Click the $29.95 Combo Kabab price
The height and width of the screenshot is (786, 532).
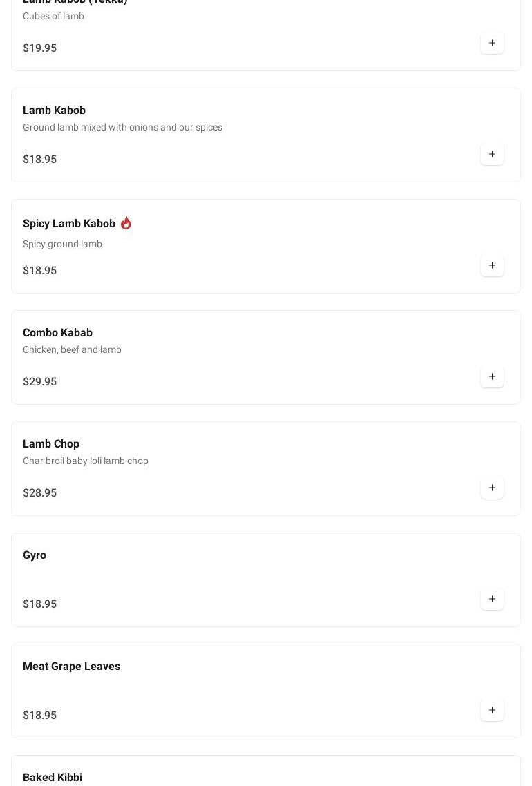coord(40,382)
